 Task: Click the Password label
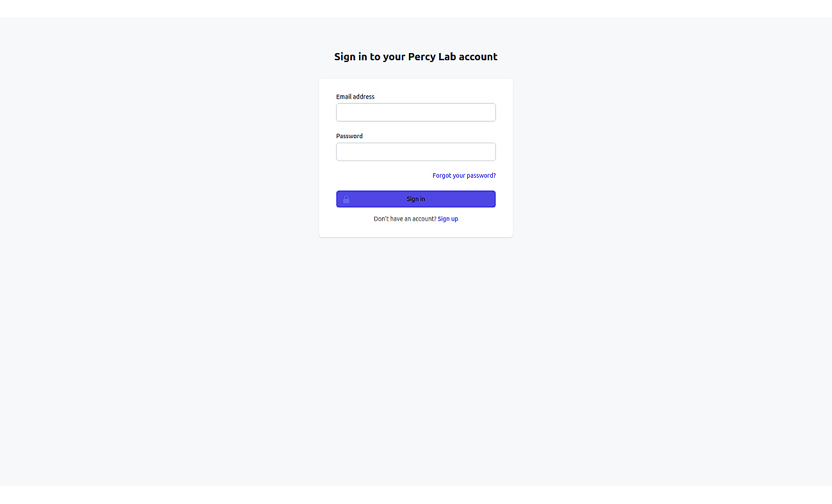[349, 136]
